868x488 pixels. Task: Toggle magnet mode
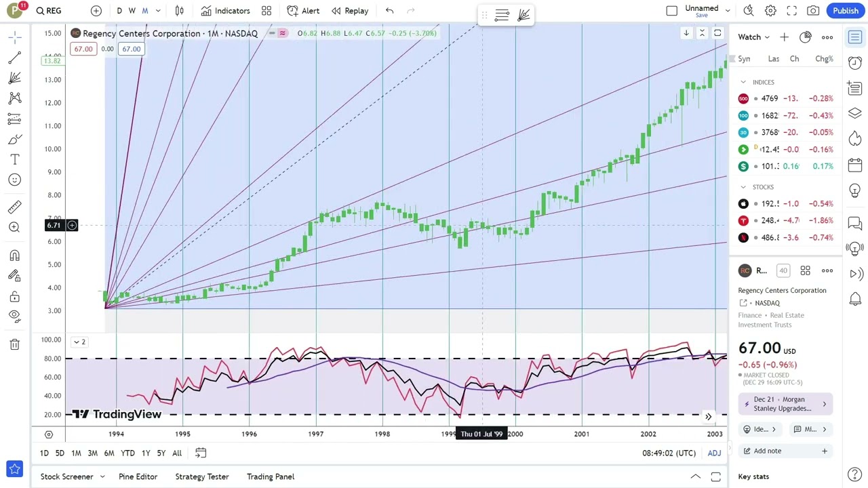[x=15, y=256]
